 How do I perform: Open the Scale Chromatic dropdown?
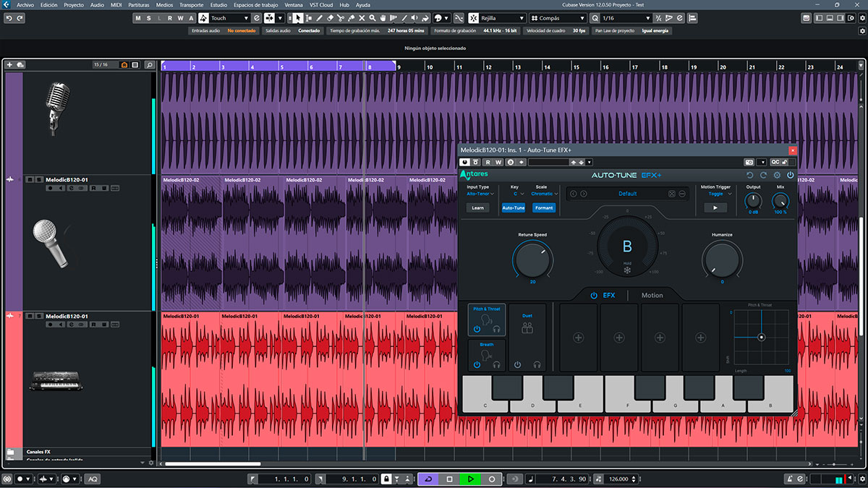[543, 194]
